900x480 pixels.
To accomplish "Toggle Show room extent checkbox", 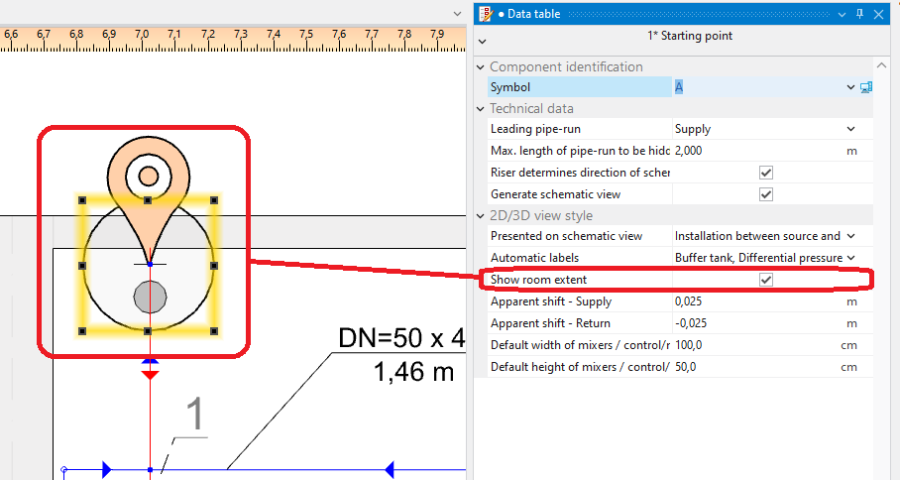I will coord(766,280).
